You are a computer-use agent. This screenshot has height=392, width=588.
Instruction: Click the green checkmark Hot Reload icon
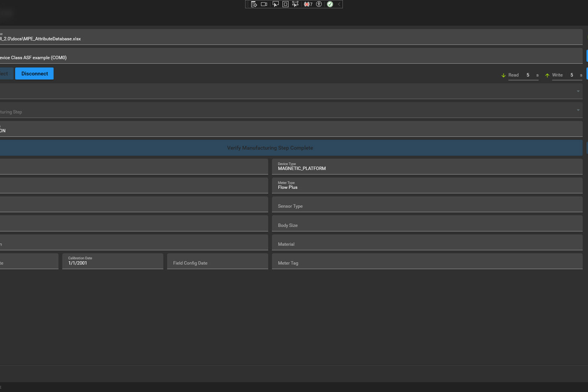click(x=330, y=4)
